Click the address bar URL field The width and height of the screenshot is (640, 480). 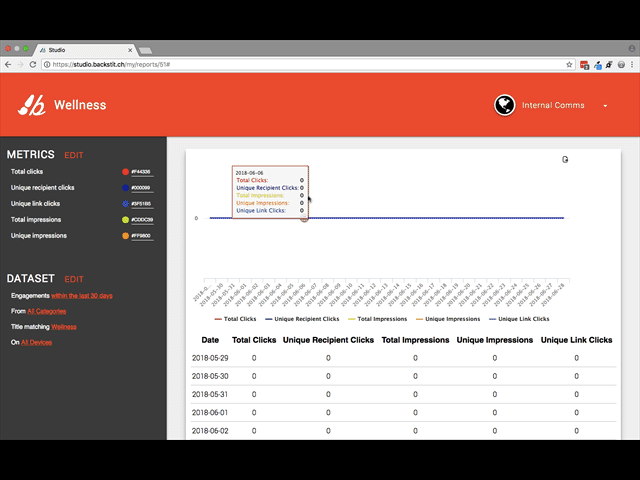click(306, 64)
